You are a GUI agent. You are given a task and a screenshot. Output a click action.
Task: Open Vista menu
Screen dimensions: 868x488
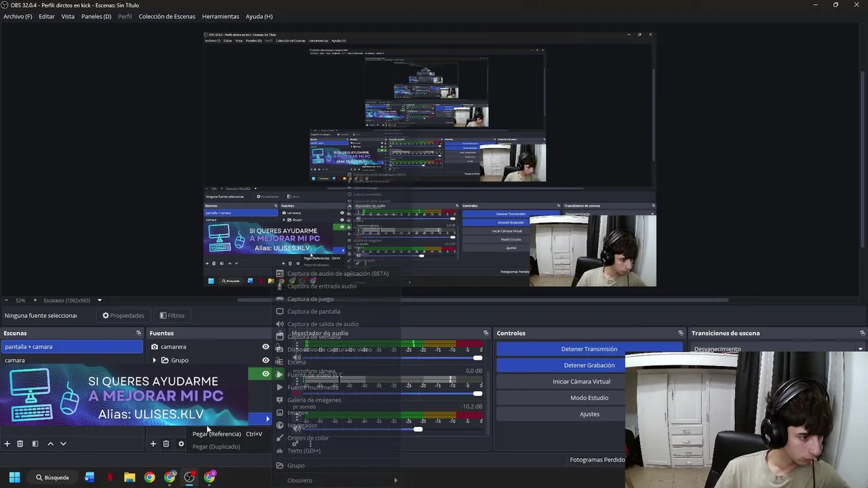tap(68, 16)
